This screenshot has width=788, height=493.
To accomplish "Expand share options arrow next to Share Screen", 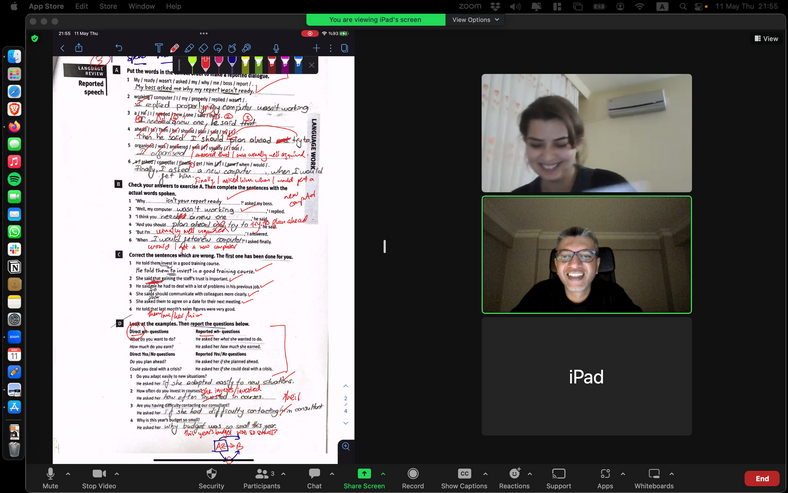I will tap(383, 473).
